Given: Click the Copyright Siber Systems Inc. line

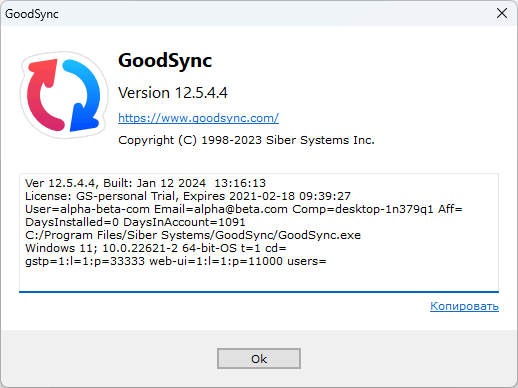Looking at the screenshot, I should tap(246, 140).
